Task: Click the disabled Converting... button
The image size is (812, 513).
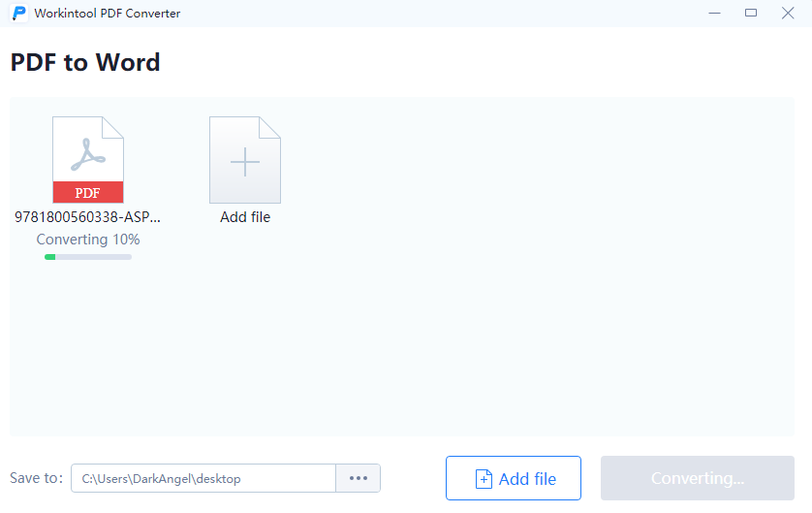Action: pos(697,478)
